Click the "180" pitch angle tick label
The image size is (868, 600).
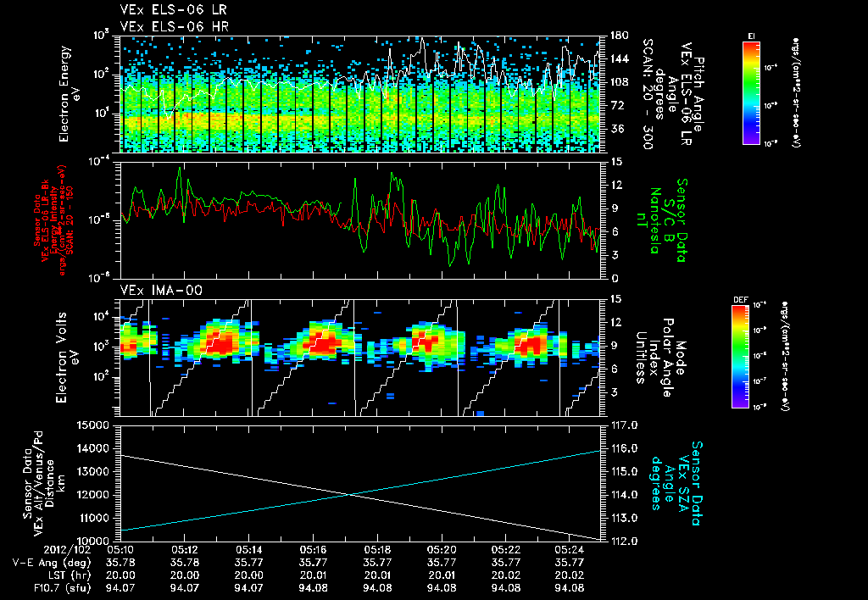point(619,36)
